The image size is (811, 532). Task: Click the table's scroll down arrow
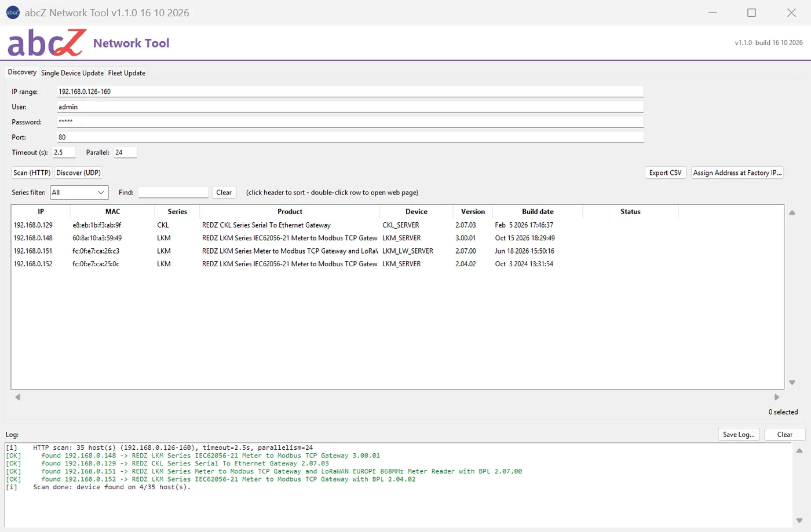(792, 383)
